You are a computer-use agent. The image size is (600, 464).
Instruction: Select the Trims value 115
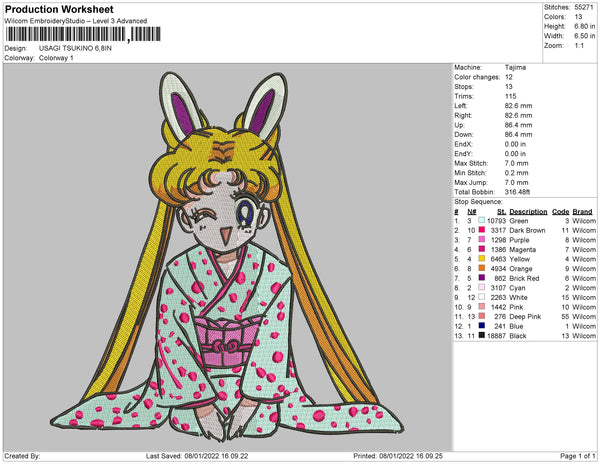(x=510, y=96)
